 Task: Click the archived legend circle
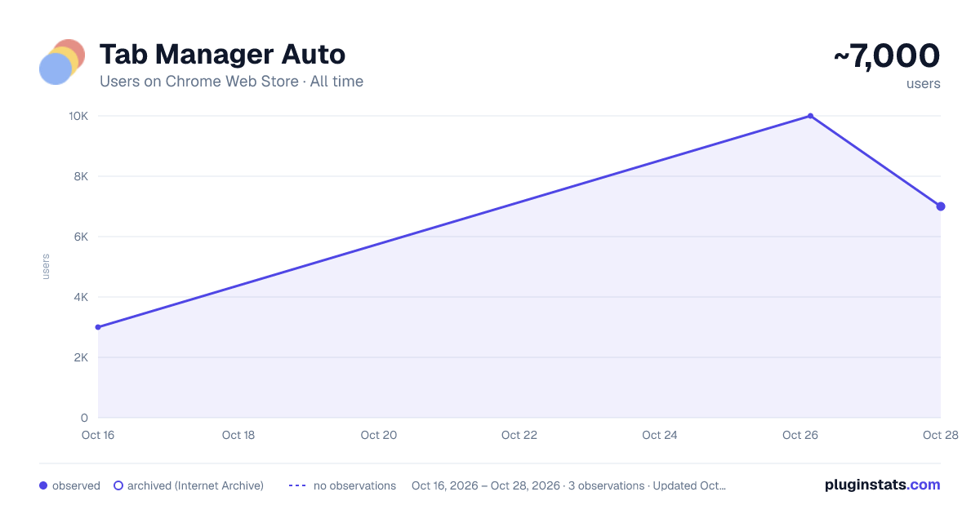click(118, 485)
